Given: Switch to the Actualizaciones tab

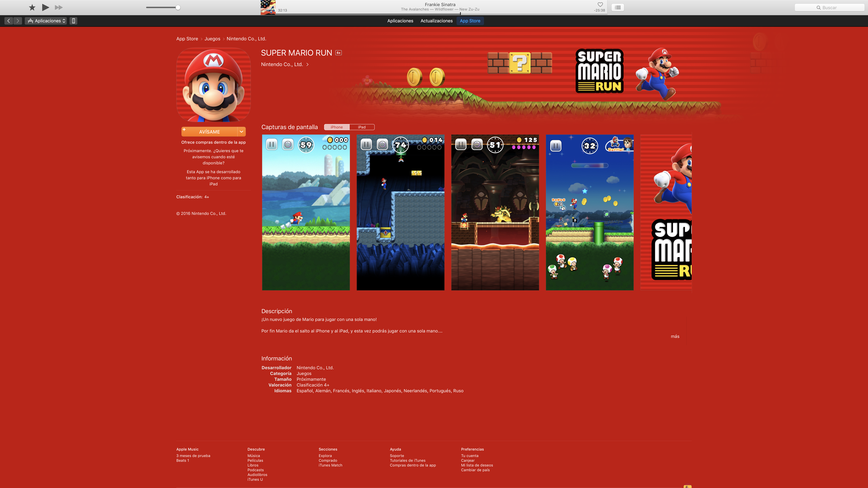Looking at the screenshot, I should (x=436, y=21).
